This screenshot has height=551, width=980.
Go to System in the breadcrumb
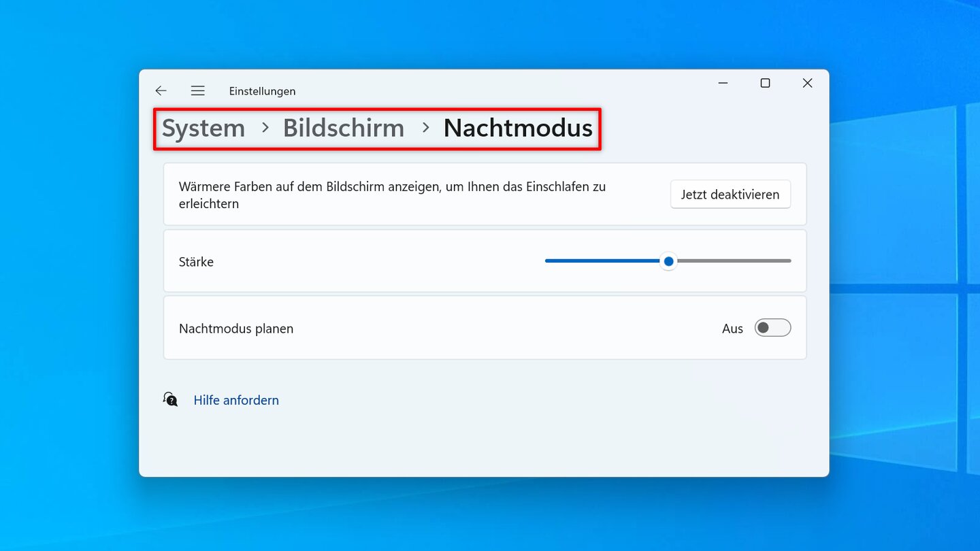click(x=203, y=128)
